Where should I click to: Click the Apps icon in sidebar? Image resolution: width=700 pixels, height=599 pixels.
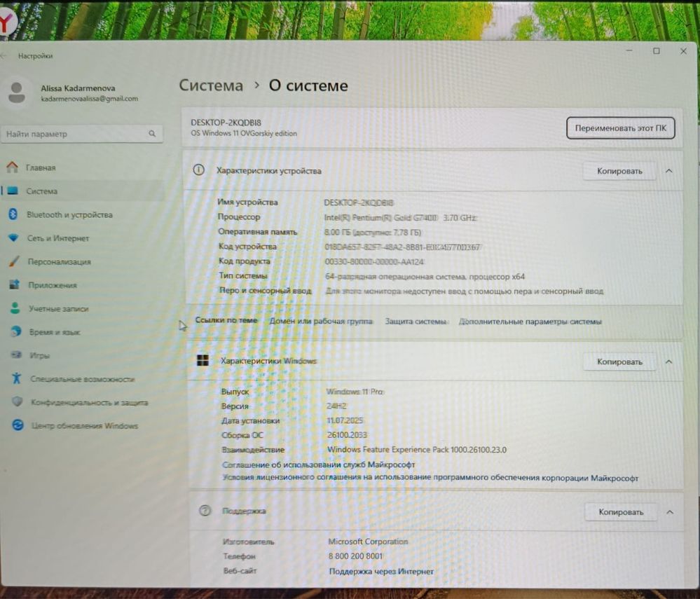point(15,284)
